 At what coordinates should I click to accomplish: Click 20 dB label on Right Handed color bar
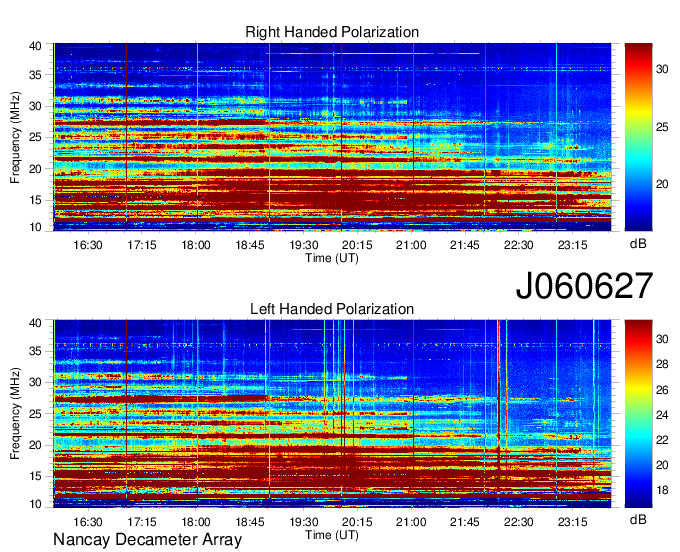[662, 184]
